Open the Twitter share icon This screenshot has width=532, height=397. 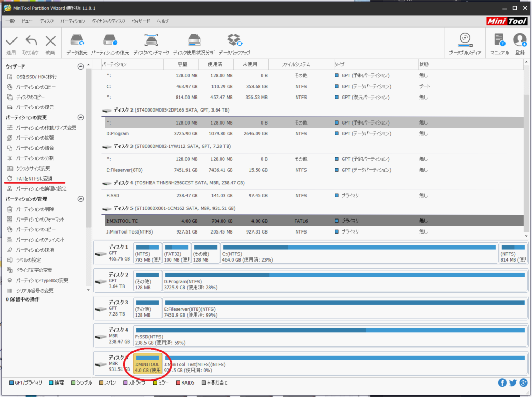click(x=513, y=383)
